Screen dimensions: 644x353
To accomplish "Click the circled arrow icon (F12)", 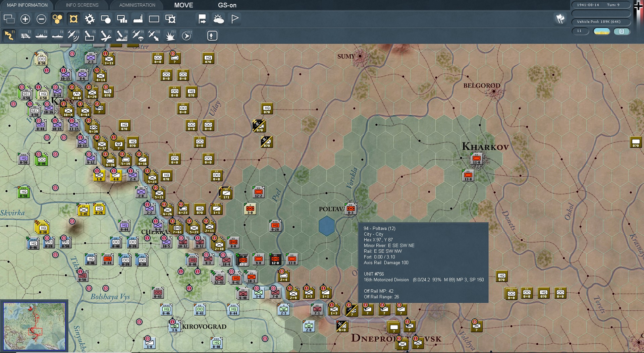I will [186, 36].
